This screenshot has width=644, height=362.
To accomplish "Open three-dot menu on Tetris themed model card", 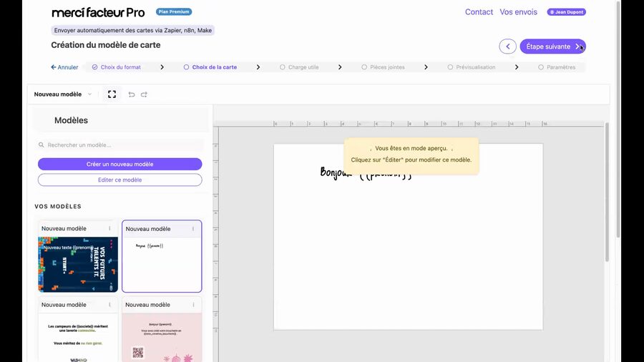I will [109, 228].
